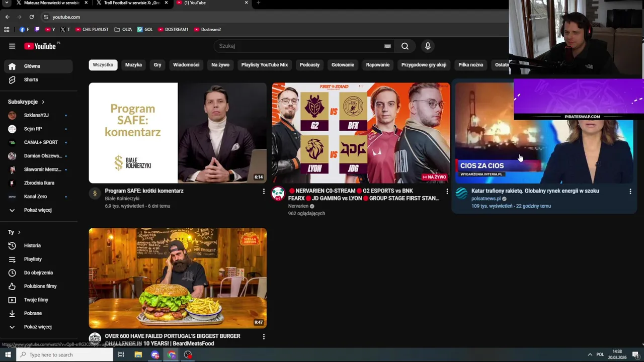Open the Kanał Zero subscription channel
The image size is (644, 362).
point(38,197)
